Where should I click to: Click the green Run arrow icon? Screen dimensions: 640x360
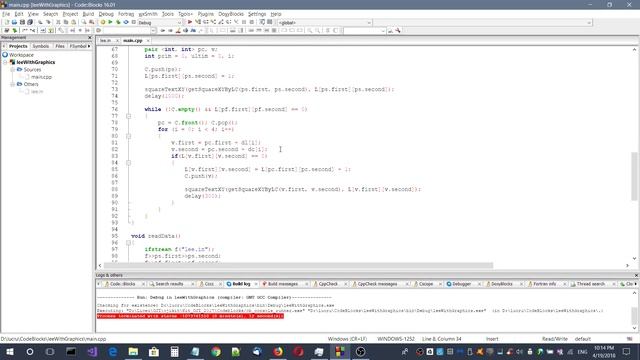pos(110,22)
